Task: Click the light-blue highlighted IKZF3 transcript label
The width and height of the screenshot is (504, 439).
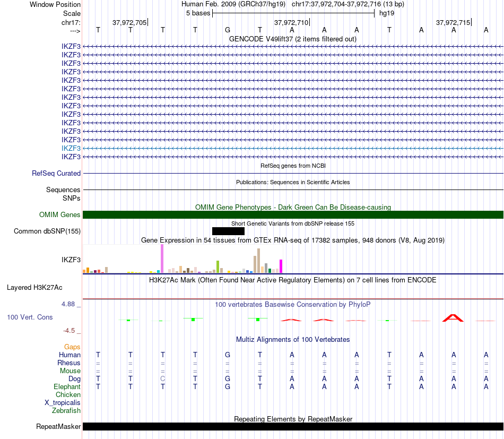Action: tap(71, 148)
